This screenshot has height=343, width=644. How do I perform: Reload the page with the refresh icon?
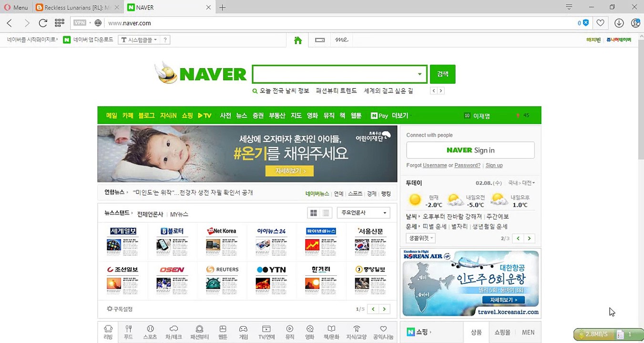(43, 23)
